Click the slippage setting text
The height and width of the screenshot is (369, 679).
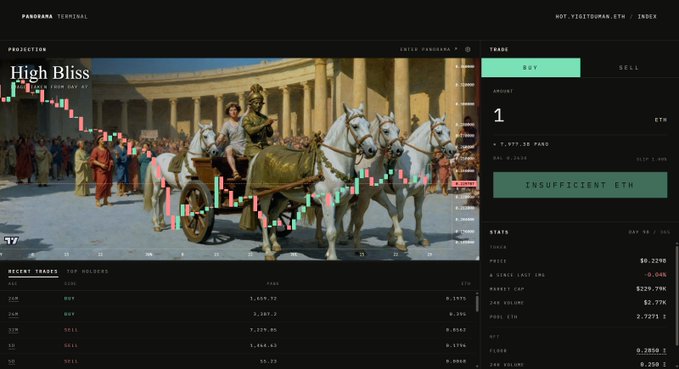point(652,159)
